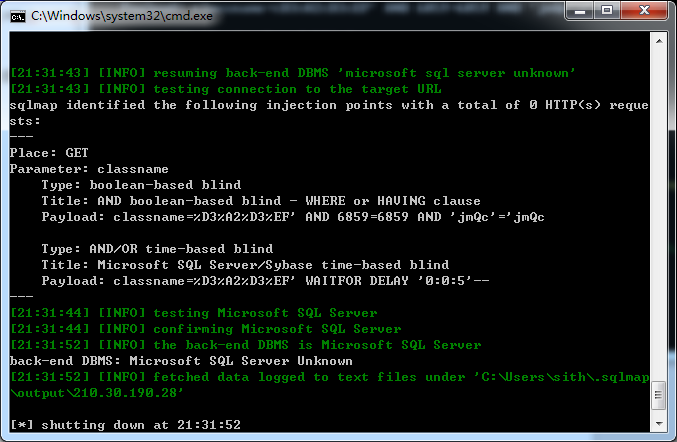This screenshot has height=442, width=677.
Task: Click the payload line with 6859=6859
Action: click(x=293, y=217)
